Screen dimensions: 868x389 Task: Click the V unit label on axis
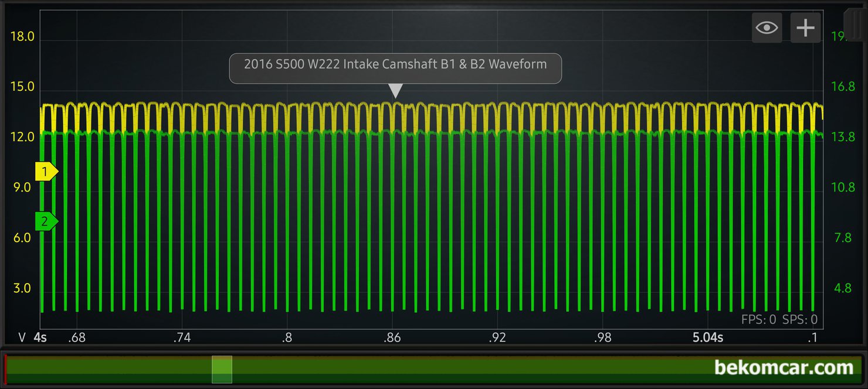point(22,337)
